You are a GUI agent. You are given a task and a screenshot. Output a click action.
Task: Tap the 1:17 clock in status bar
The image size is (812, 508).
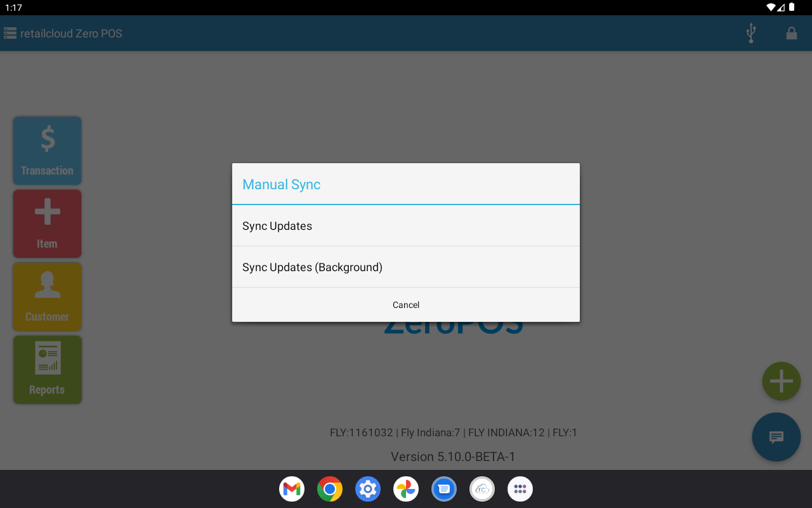point(13,8)
